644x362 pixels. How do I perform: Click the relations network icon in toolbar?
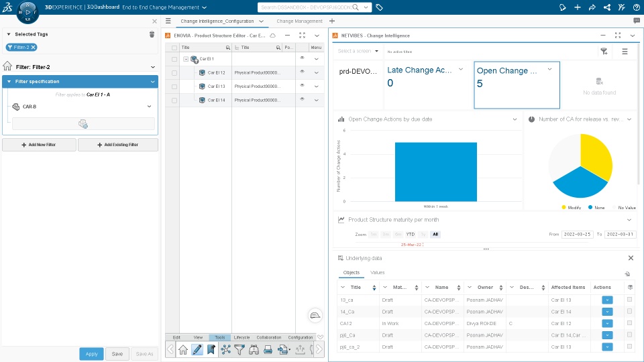tap(225, 350)
